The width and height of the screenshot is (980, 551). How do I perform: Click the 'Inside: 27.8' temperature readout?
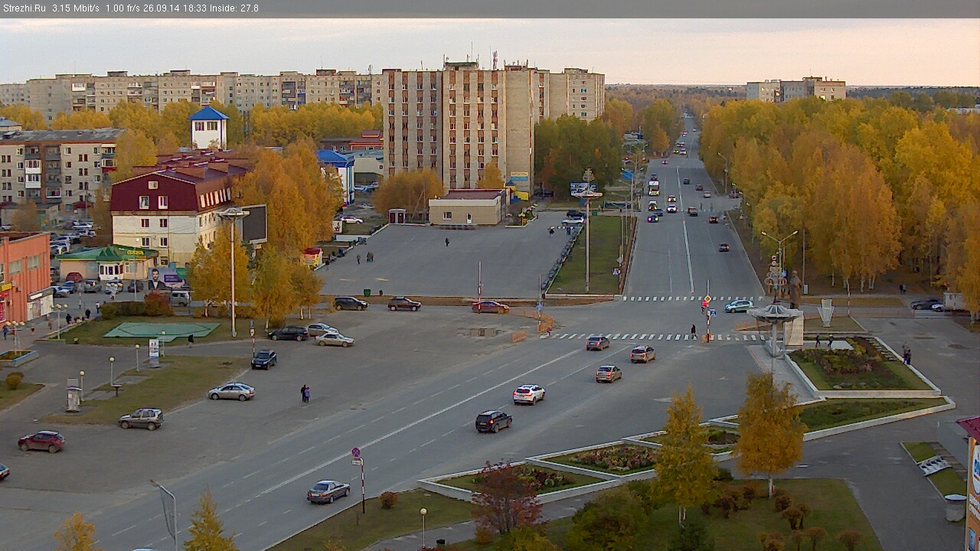pyautogui.click(x=234, y=8)
